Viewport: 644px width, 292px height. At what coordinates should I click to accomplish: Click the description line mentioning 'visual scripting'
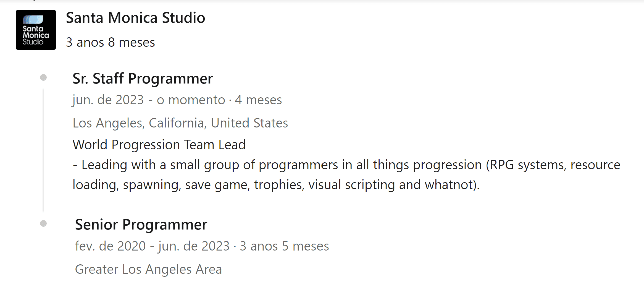point(276,185)
